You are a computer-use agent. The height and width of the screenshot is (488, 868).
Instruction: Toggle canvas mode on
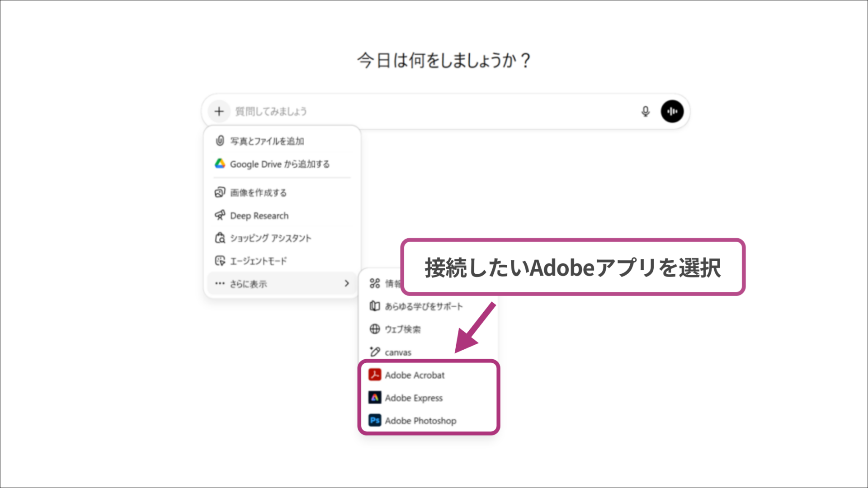pyautogui.click(x=397, y=352)
